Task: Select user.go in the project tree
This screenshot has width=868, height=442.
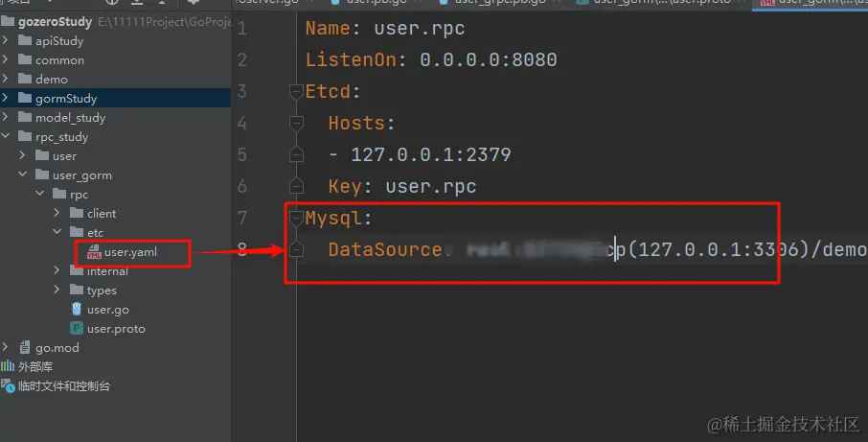Action: 108,310
